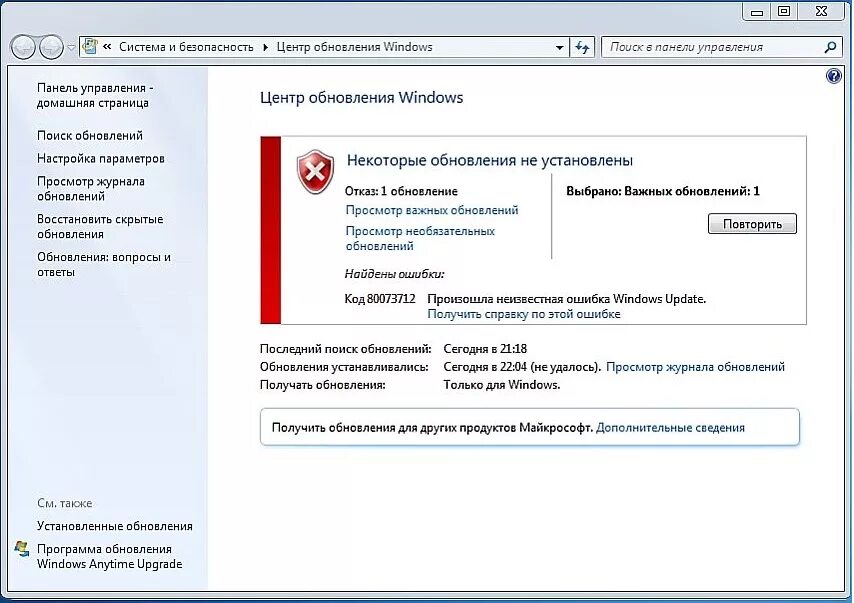
Task: Click 'Получить справку по этой ошибке'
Action: click(x=524, y=314)
